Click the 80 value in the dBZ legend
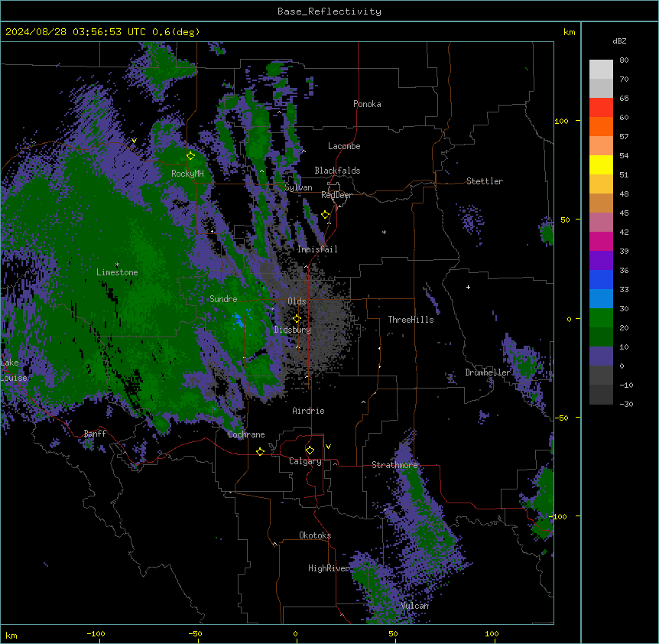The height and width of the screenshot is (644, 659). 624,60
